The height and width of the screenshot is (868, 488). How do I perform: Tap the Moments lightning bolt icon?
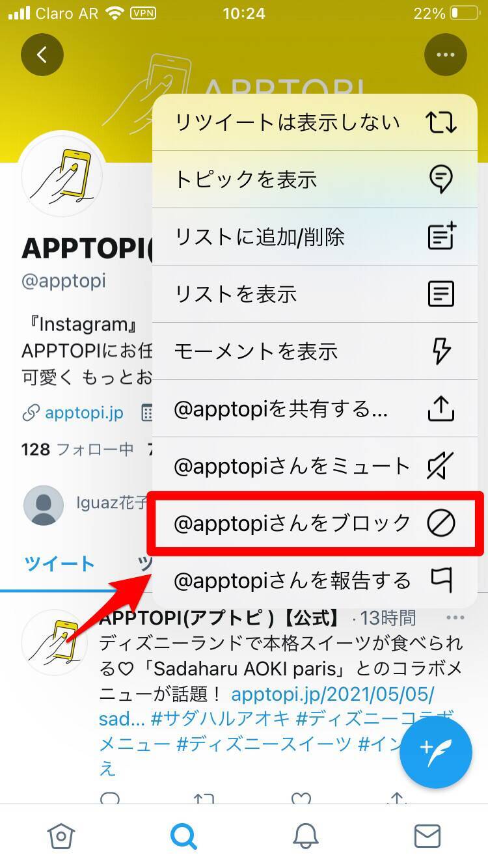click(x=441, y=351)
